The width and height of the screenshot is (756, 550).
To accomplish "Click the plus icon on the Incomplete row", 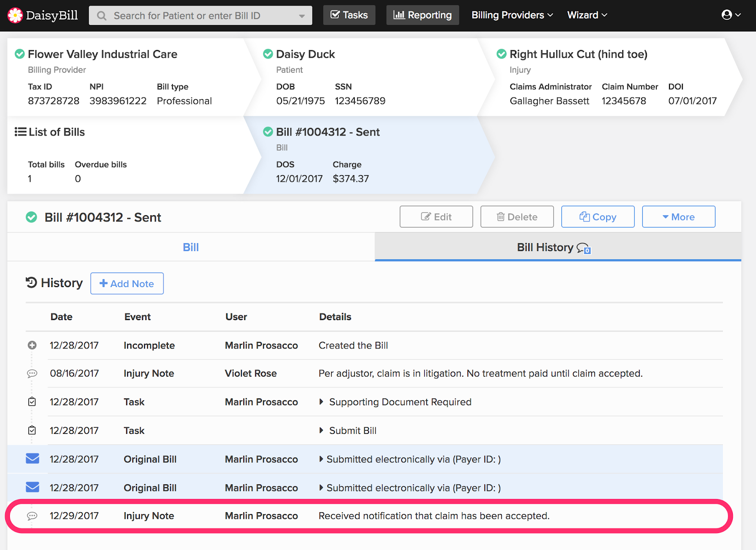I will 32,345.
